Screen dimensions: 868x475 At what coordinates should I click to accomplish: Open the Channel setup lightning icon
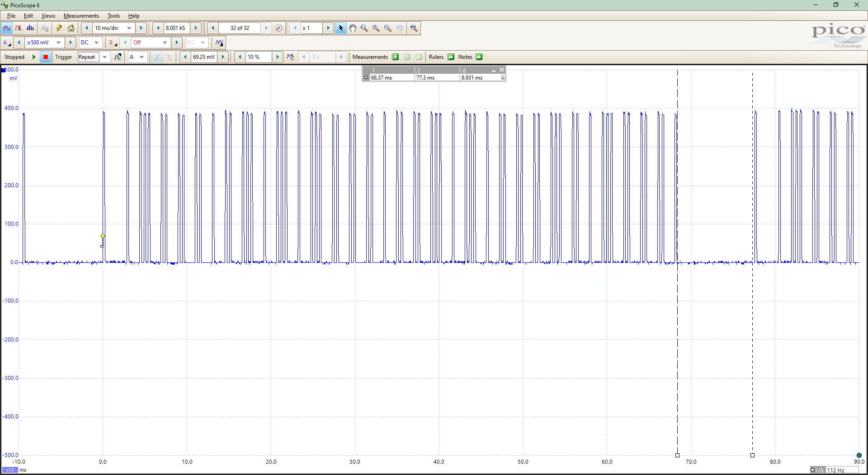[59, 28]
